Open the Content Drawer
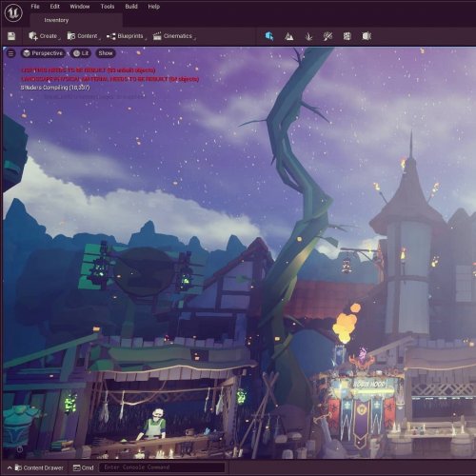 coord(35,467)
